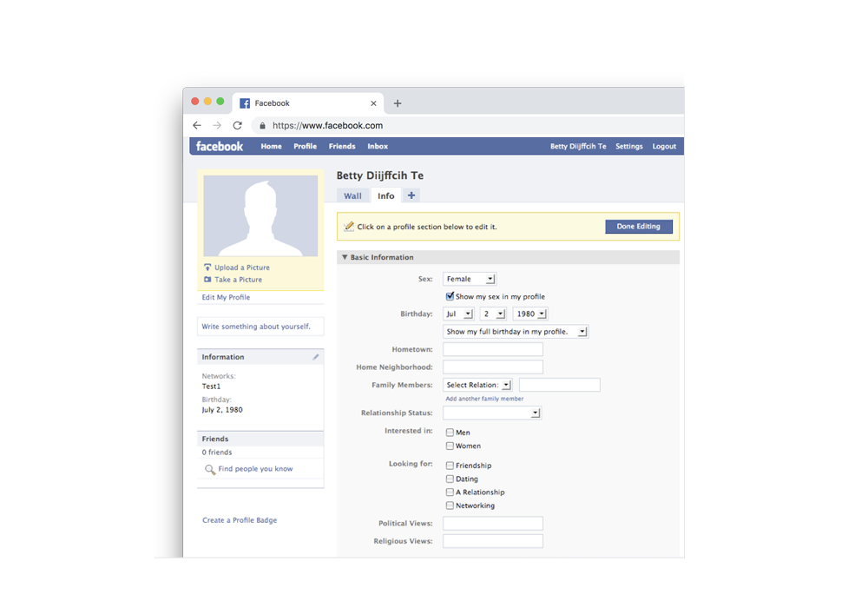Open the Relationship Status dropdown

492,413
